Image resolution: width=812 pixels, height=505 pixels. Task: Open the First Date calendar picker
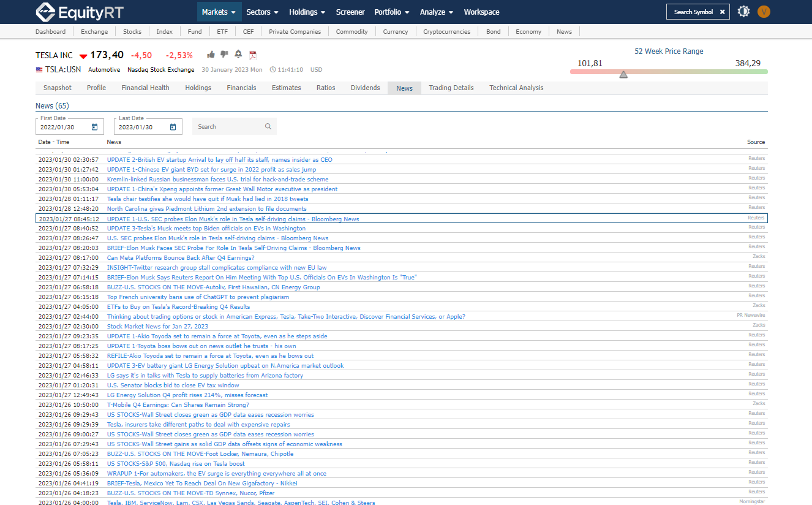(x=94, y=127)
